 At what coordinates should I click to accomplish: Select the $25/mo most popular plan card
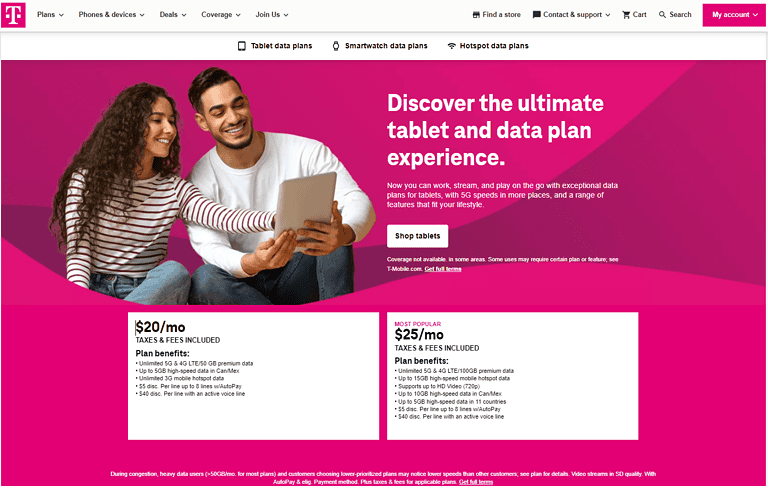(512, 376)
